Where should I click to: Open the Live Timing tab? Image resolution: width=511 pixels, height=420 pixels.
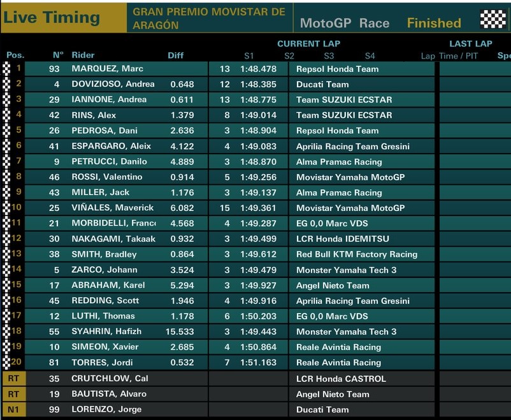(51, 17)
